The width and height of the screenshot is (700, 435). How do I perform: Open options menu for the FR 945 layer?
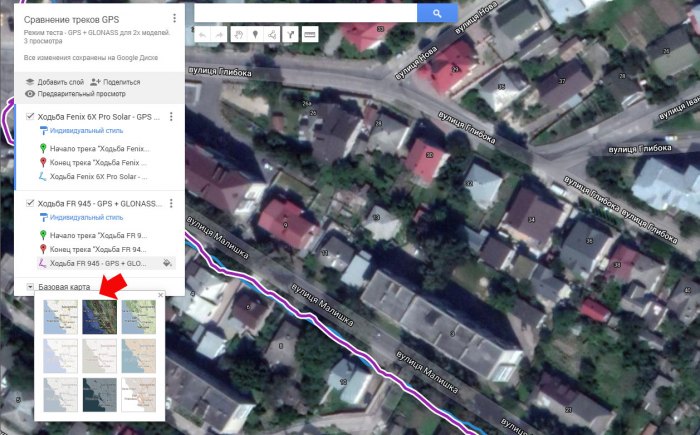[x=171, y=203]
